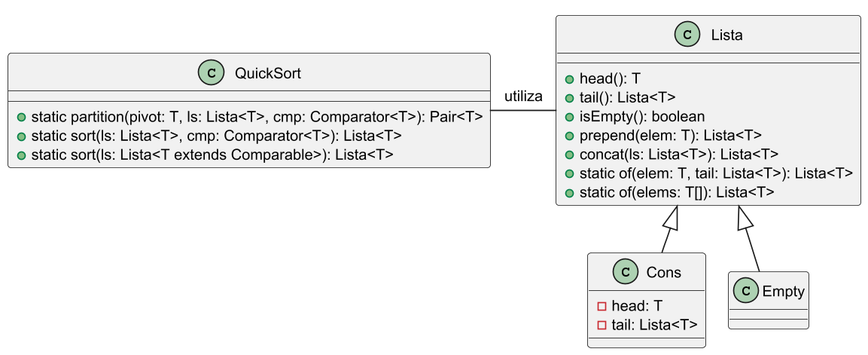The image size is (868, 355).
Task: Click red square beside tail: Lista<T> field
Action: tap(602, 325)
